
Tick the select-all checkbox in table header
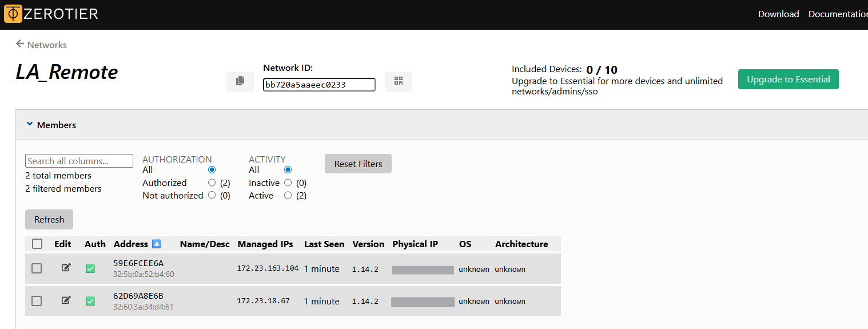[37, 244]
